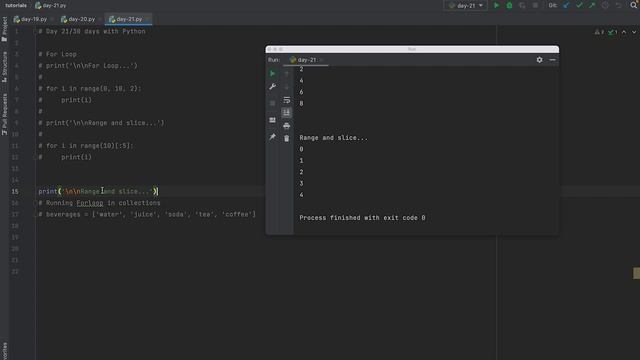Click the blue Git update project arrow
The height and width of the screenshot is (360, 640).
566,5
